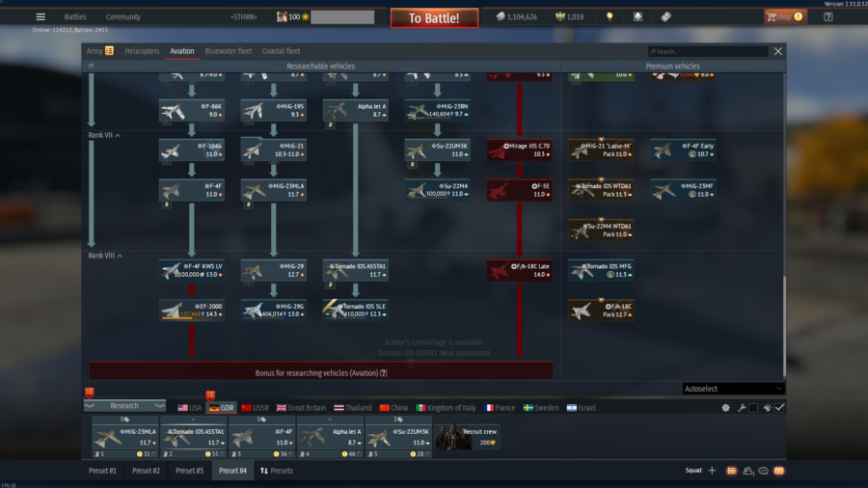Open the help question mark icon
The width and height of the screenshot is (868, 488).
827,16
